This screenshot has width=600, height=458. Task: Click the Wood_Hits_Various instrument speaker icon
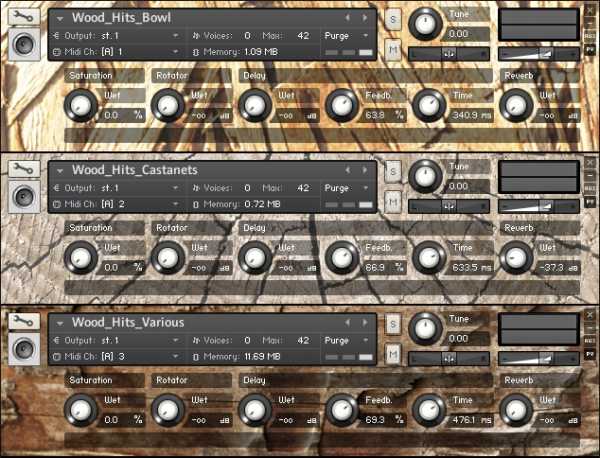coord(24,349)
